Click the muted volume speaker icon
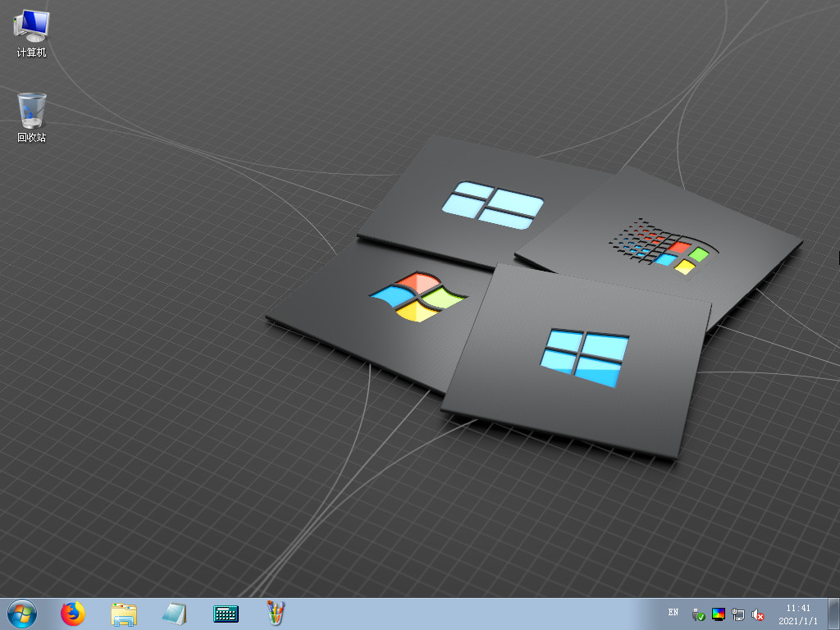 coord(758,614)
